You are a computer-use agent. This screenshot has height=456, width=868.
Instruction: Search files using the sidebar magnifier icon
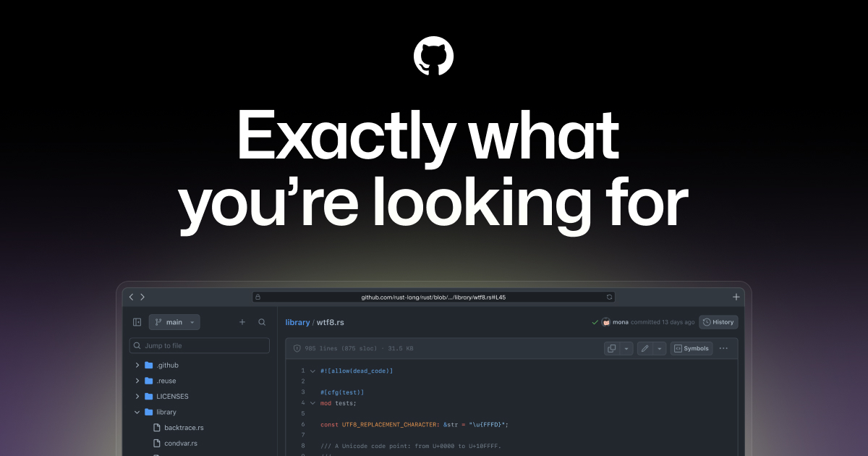point(262,322)
